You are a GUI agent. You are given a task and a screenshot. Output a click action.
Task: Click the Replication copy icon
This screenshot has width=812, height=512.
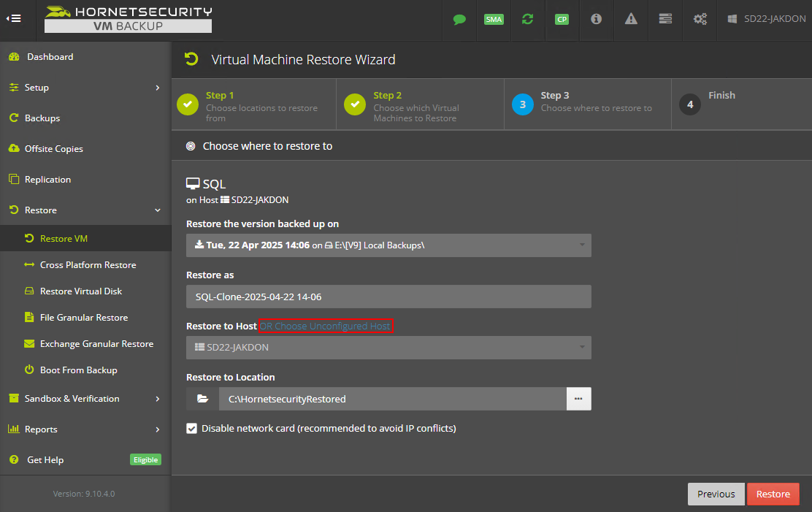click(14, 179)
